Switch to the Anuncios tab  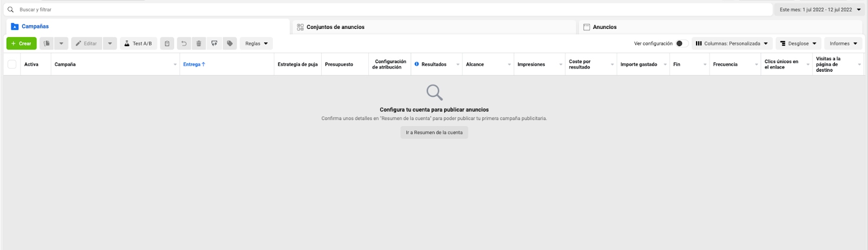[x=604, y=27]
